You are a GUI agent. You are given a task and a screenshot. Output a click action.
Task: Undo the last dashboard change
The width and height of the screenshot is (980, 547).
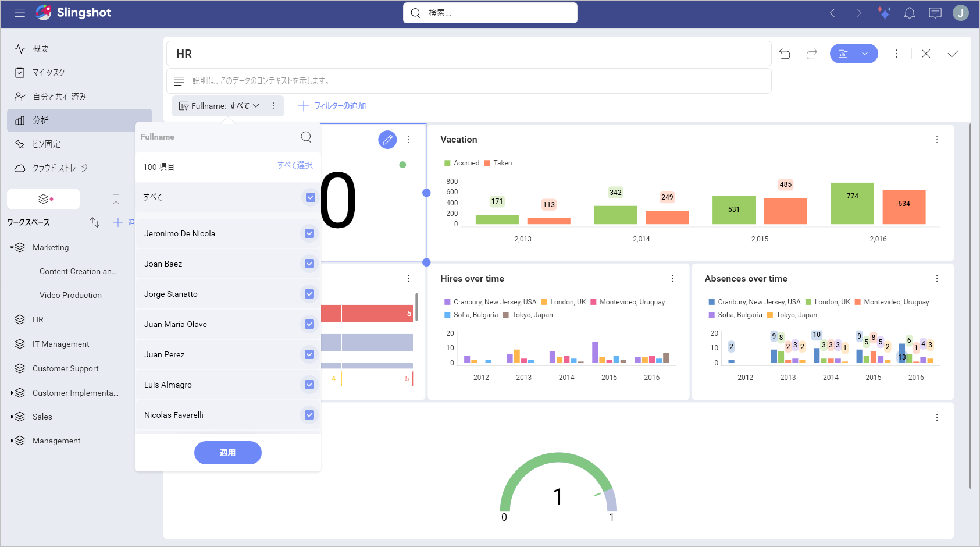tap(785, 54)
